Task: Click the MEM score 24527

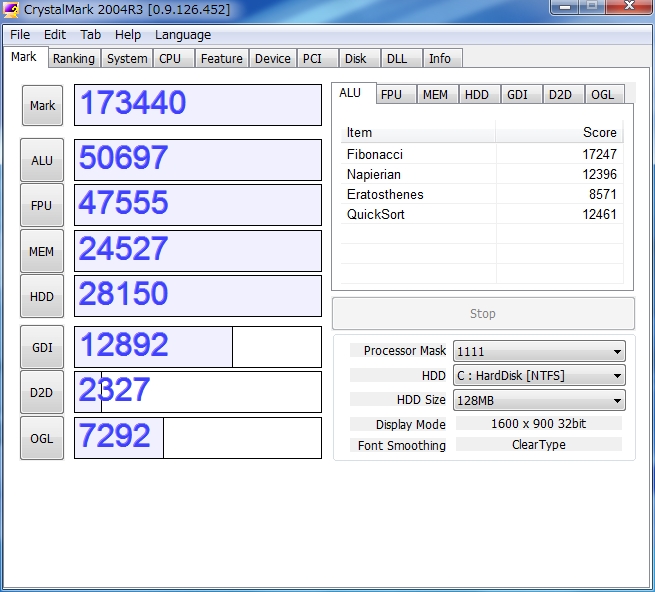Action: [198, 251]
